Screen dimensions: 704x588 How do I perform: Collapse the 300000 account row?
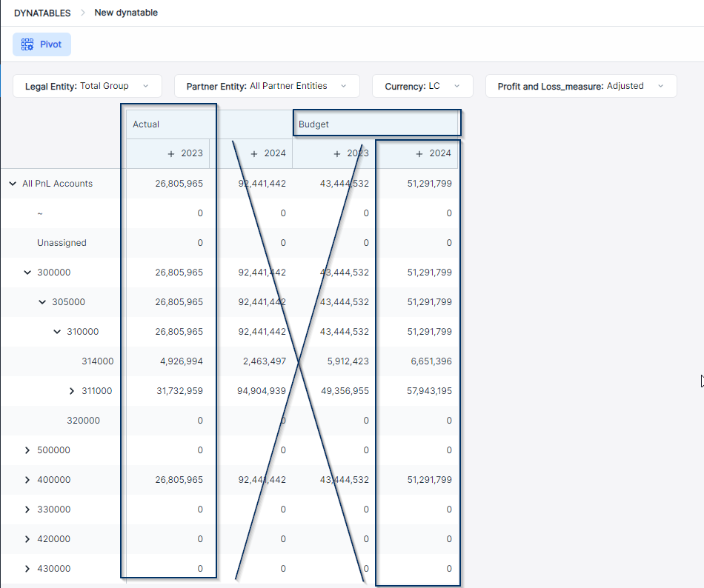[27, 273]
